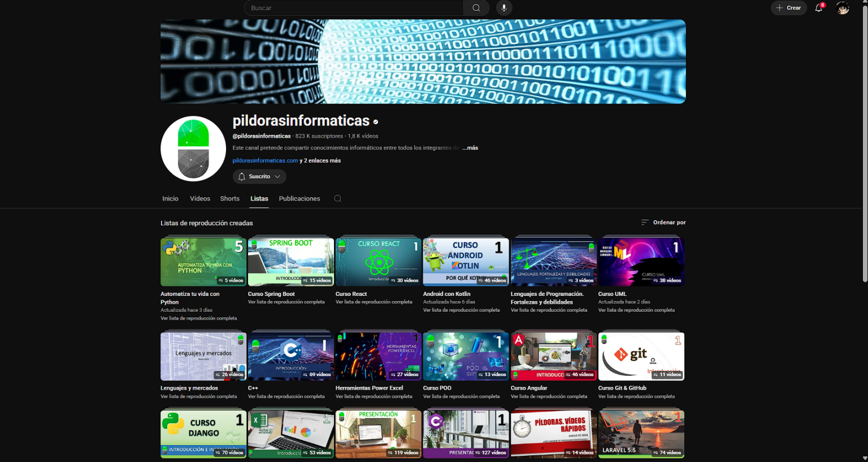
Task: Click the pildorasinformaticas channel avatar
Action: pos(193,149)
